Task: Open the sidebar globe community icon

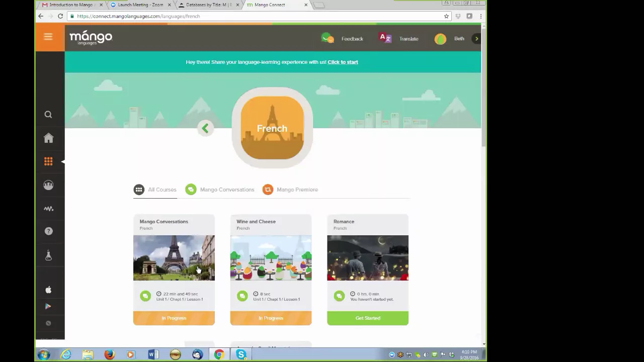Action: click(x=48, y=185)
